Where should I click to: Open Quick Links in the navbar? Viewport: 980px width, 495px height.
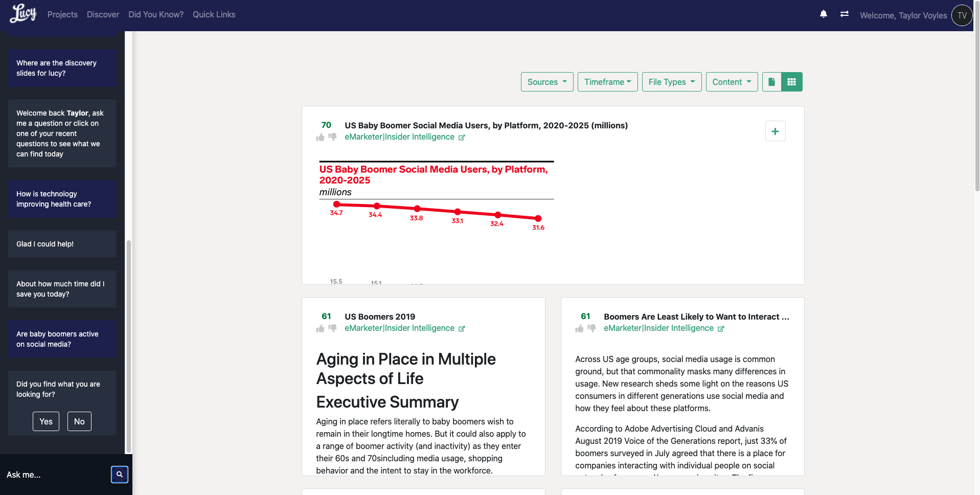pyautogui.click(x=214, y=14)
